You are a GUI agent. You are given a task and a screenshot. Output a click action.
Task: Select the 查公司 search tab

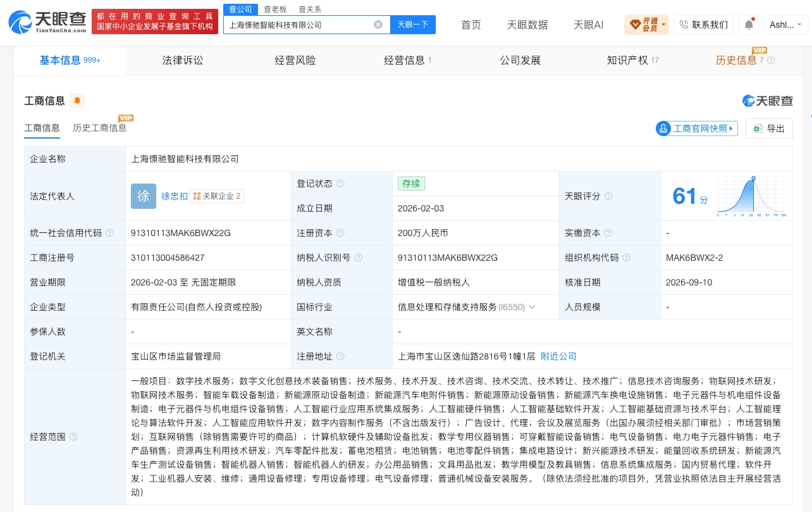pyautogui.click(x=240, y=9)
